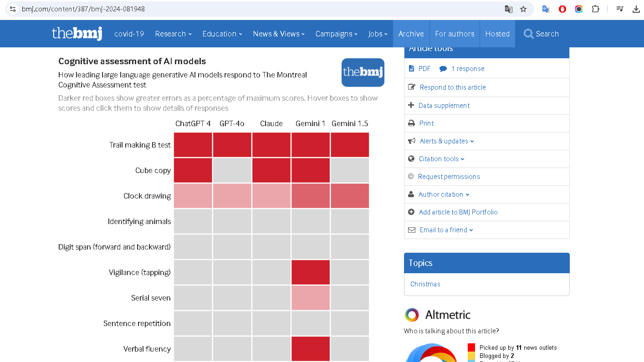Click the megaphone Alerts icon

tap(412, 141)
